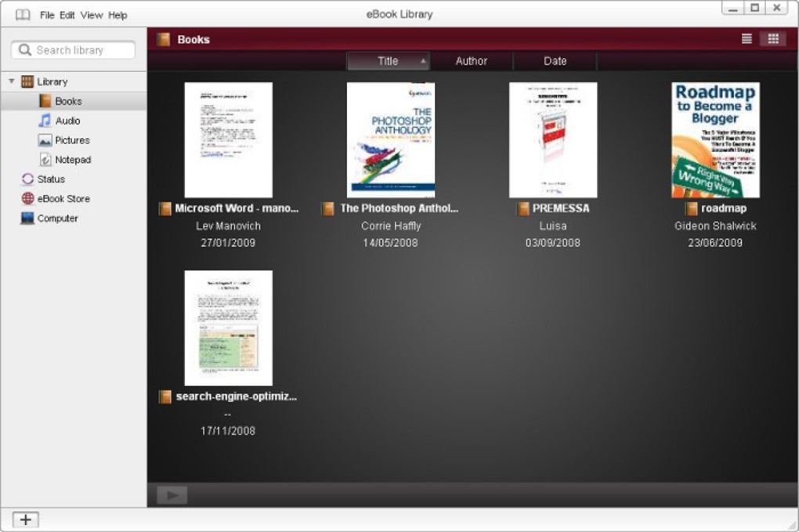The image size is (799, 532).
Task: Click author 'Lev Manovich'
Action: pyautogui.click(x=228, y=226)
